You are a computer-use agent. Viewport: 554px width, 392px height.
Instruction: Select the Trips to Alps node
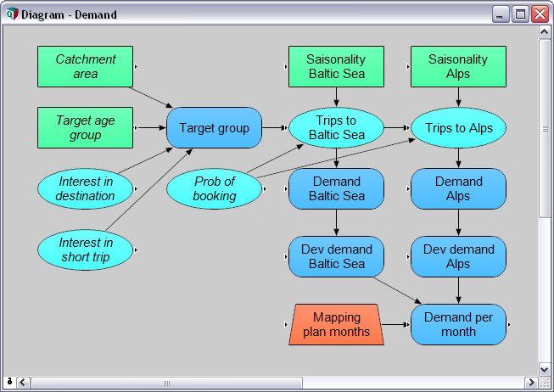(458, 128)
